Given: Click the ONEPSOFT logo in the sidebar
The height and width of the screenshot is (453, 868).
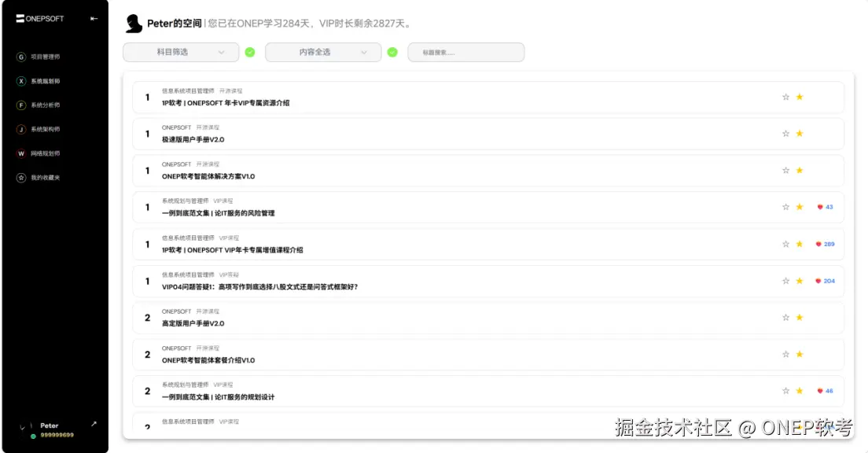Looking at the screenshot, I should (40, 18).
